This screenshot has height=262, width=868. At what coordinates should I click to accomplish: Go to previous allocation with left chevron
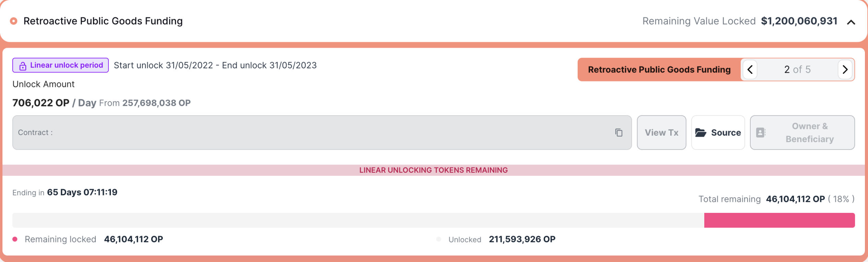click(x=750, y=70)
